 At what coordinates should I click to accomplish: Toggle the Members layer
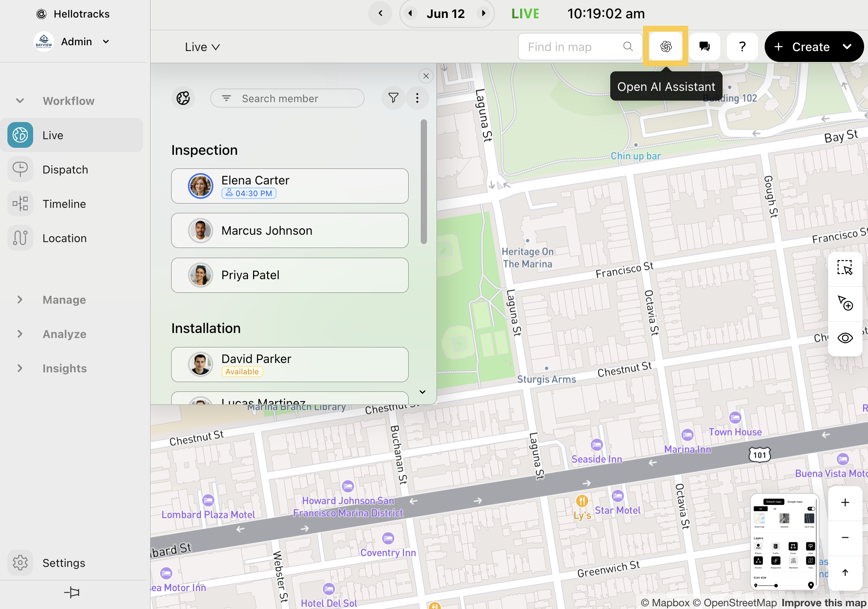pos(794,561)
